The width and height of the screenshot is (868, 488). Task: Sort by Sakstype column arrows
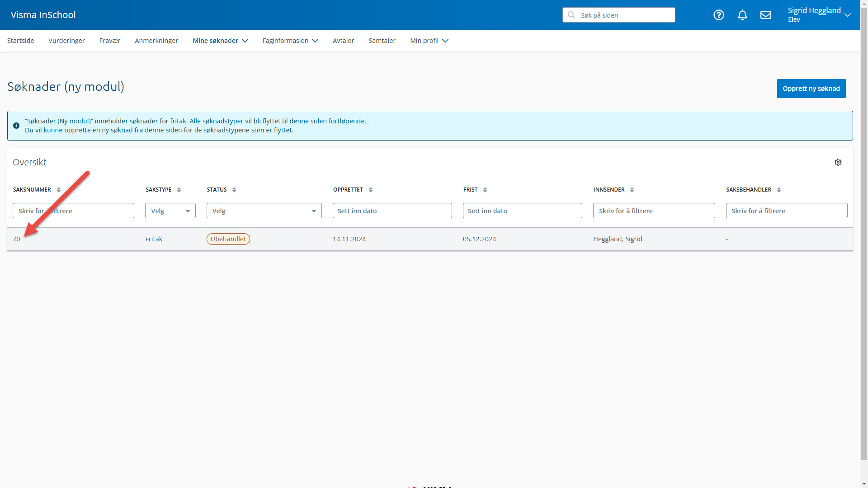(x=179, y=190)
